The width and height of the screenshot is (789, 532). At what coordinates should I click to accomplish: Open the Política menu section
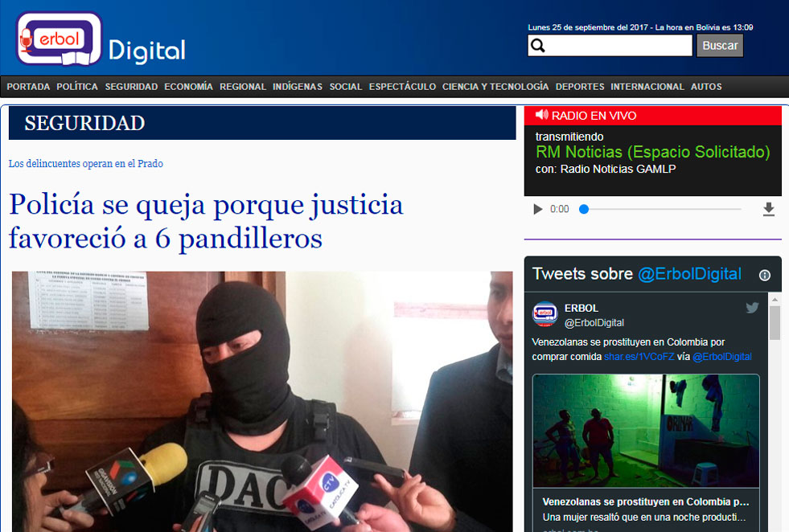point(77,87)
